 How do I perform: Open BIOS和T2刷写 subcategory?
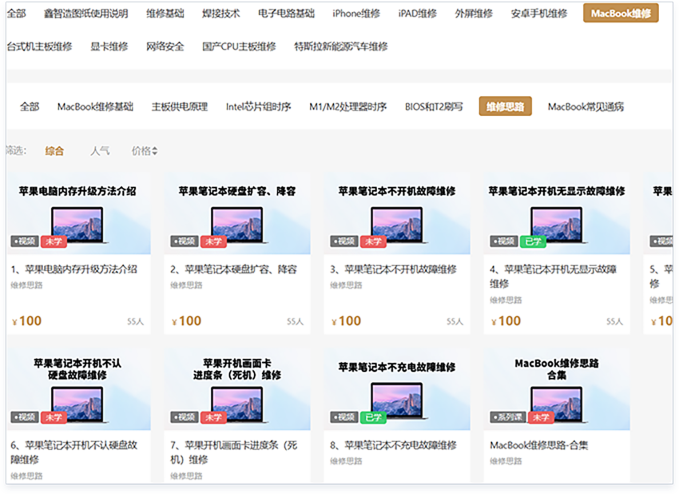[x=434, y=107]
